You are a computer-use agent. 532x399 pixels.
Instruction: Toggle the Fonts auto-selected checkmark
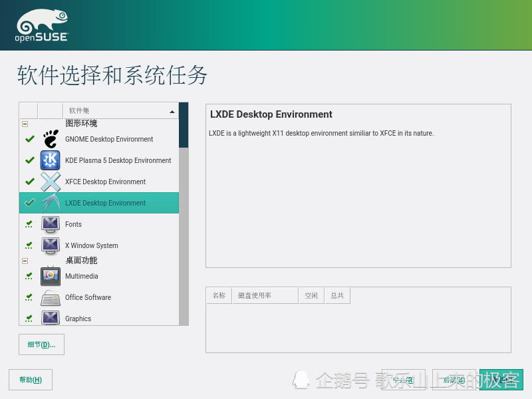[x=29, y=224]
